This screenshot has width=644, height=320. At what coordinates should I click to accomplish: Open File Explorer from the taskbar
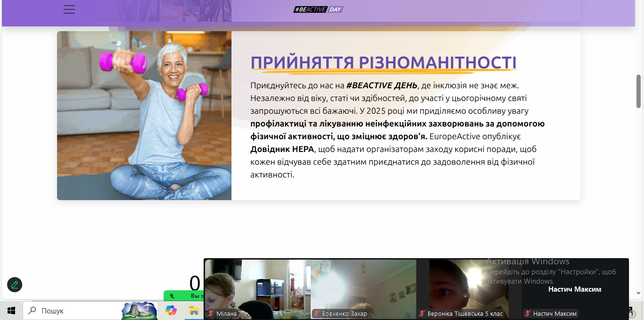[x=193, y=311]
